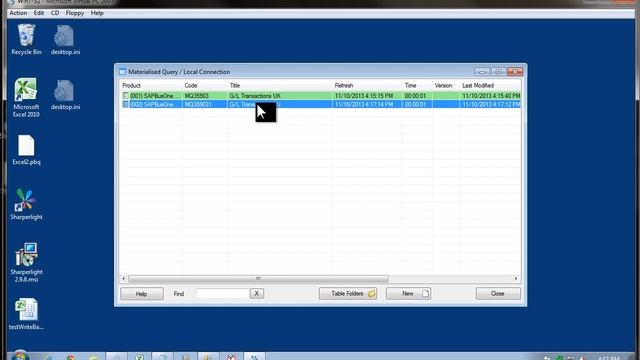
Task: Sort by the Title column header
Action: pos(280,86)
